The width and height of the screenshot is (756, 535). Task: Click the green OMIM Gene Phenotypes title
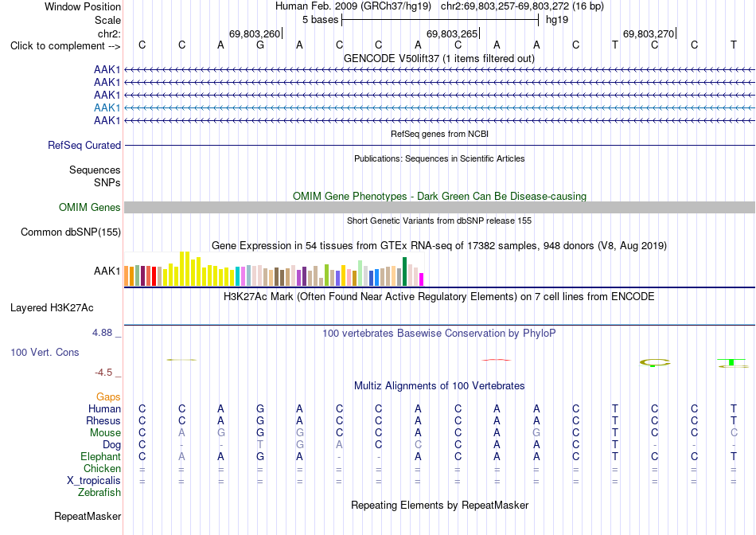(439, 197)
